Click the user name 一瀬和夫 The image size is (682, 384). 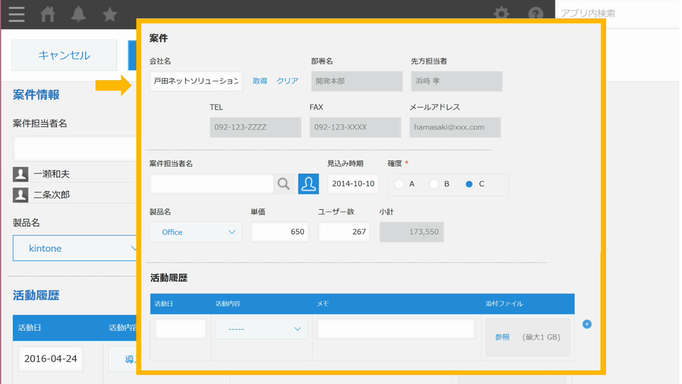(x=52, y=174)
